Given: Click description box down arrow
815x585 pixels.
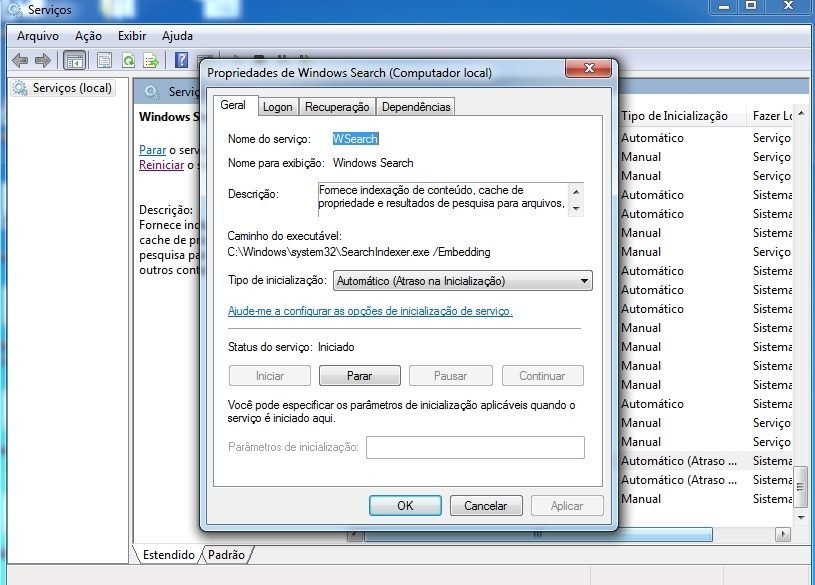Looking at the screenshot, I should (576, 209).
